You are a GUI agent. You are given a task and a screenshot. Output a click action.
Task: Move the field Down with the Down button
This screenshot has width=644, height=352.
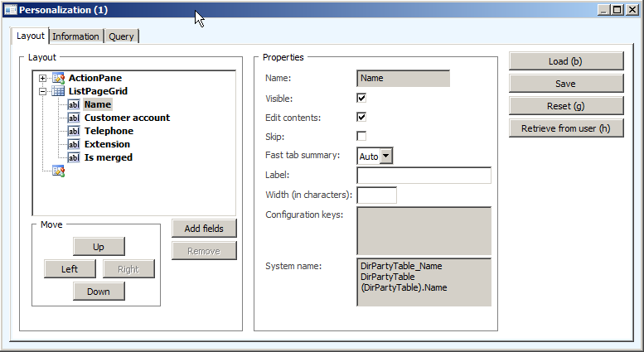[99, 291]
